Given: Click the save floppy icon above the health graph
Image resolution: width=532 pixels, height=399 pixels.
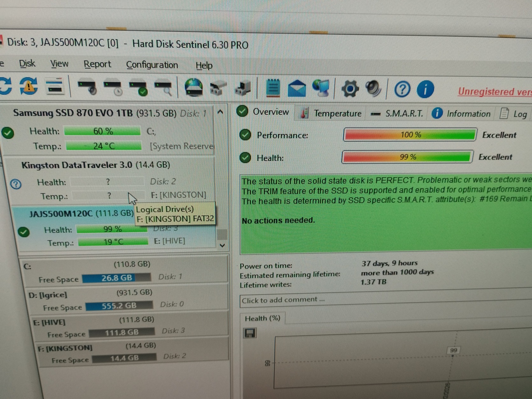Looking at the screenshot, I should point(250,333).
